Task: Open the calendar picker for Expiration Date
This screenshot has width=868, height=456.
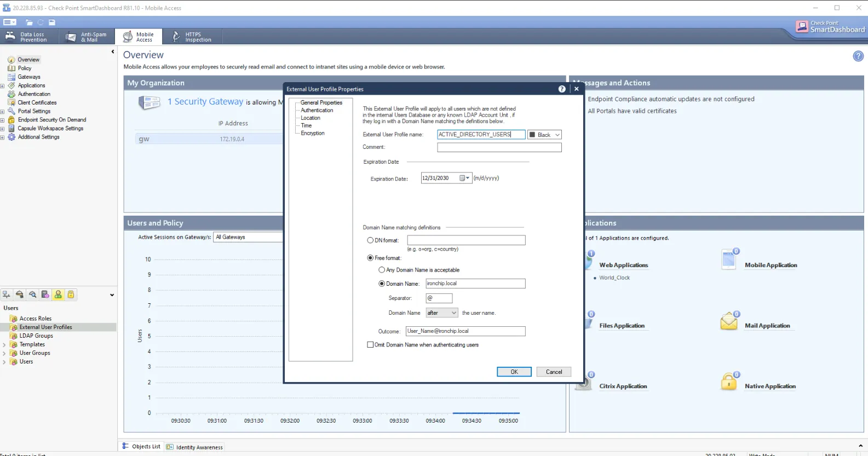Action: click(x=464, y=178)
